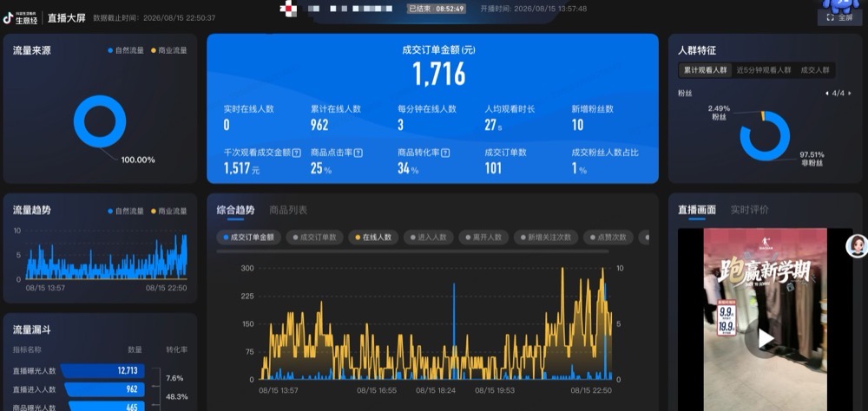The image size is (868, 411).
Task: Open help icon beside 商品点击率
Action: point(358,153)
